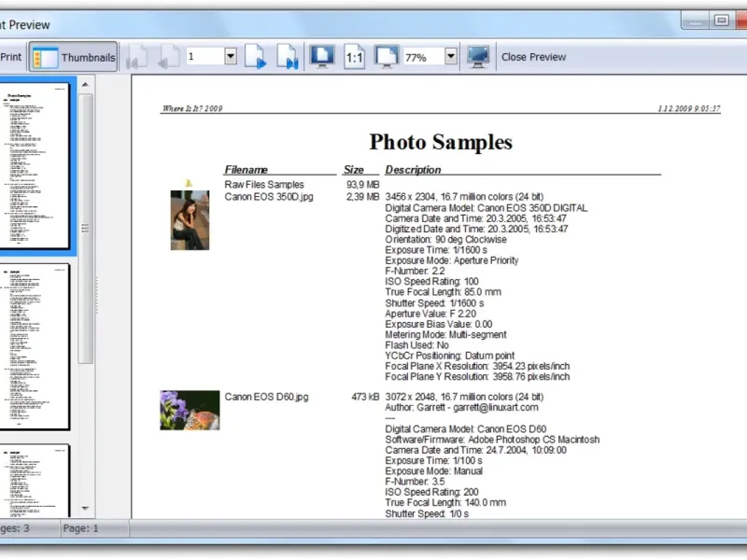Image resolution: width=747 pixels, height=560 pixels.
Task: Toggle the Thumbnails panel button
Action: (74, 57)
